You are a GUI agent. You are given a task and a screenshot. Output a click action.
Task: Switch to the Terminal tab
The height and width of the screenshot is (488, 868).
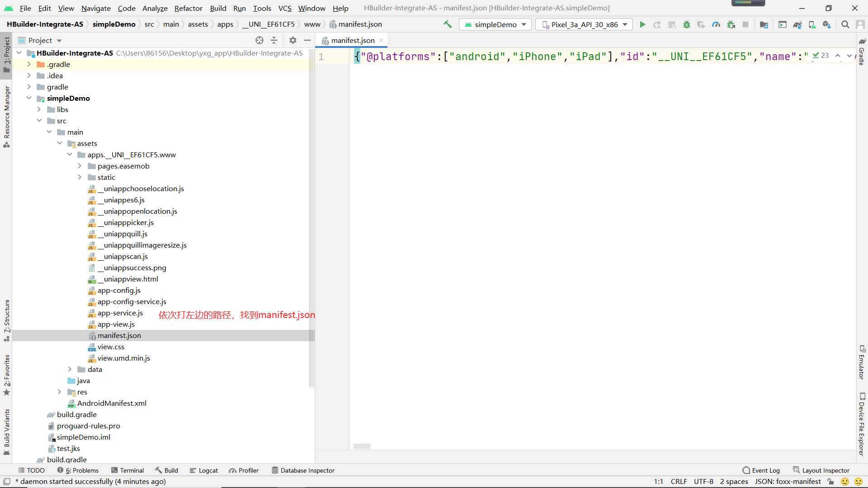[x=127, y=470]
